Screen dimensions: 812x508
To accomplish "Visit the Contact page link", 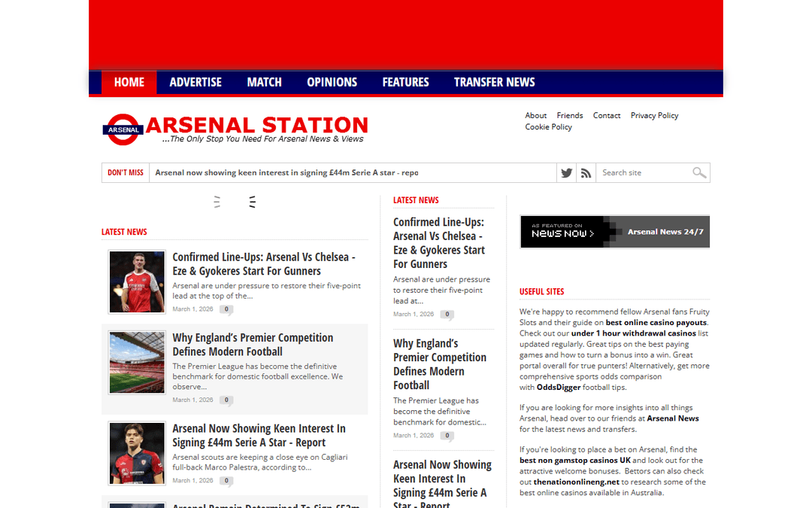I will [607, 116].
